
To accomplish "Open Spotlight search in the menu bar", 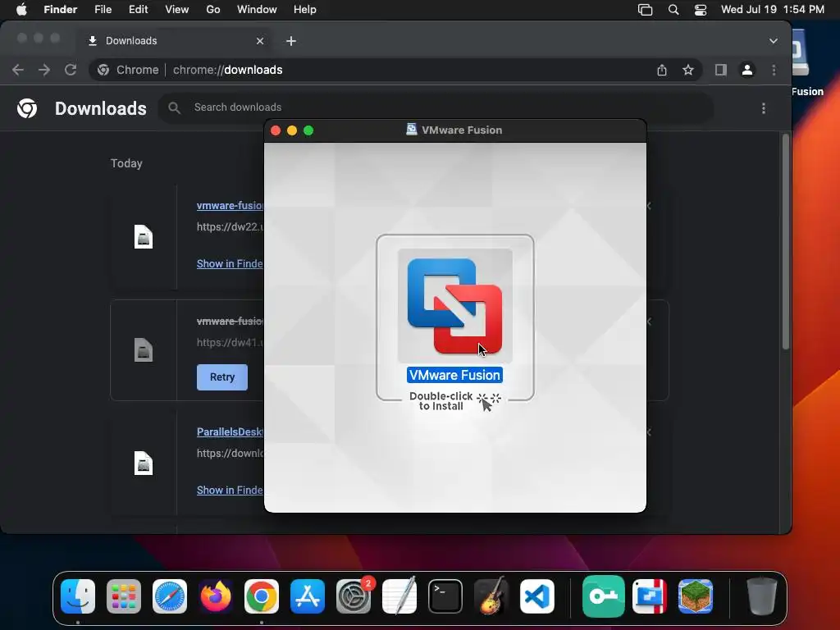I will [x=673, y=10].
